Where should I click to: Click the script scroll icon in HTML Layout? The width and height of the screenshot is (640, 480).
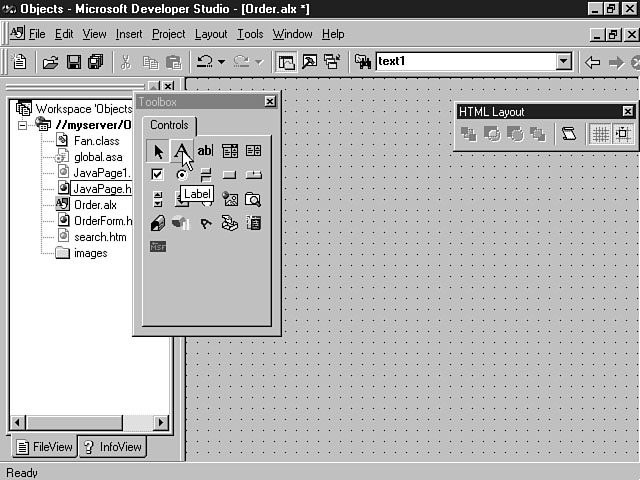pos(568,134)
